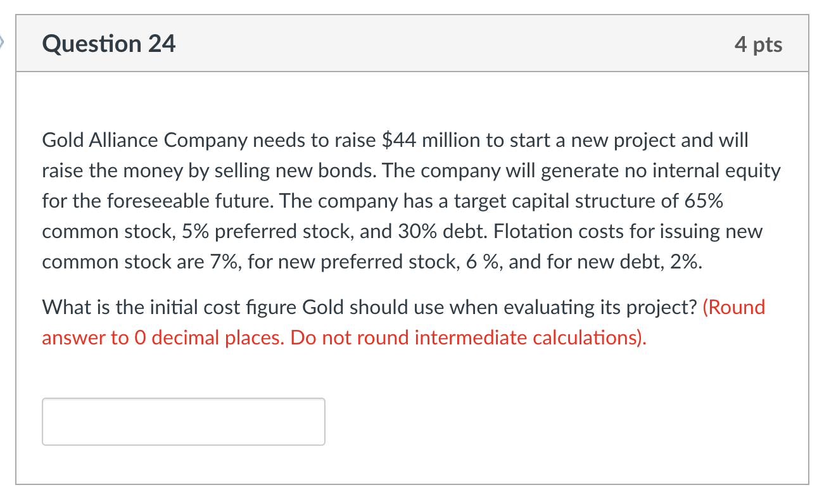The width and height of the screenshot is (836, 504).
Task: Click the border of the answer text box
Action: point(183,400)
